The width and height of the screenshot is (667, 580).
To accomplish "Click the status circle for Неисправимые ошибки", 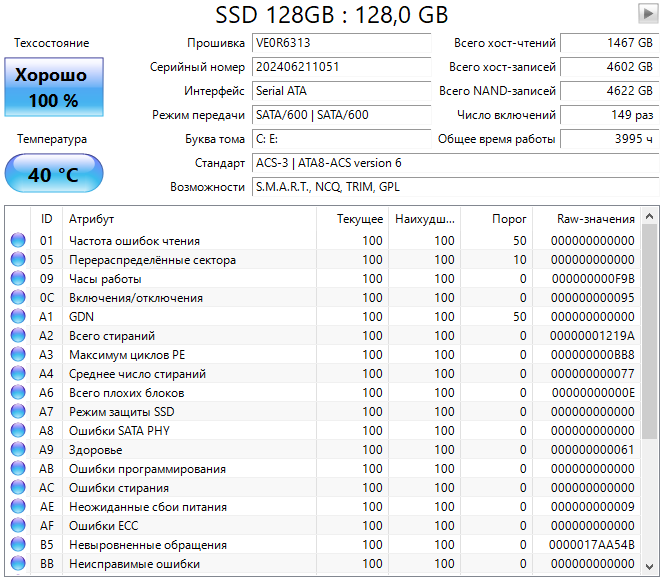I will [x=18, y=563].
